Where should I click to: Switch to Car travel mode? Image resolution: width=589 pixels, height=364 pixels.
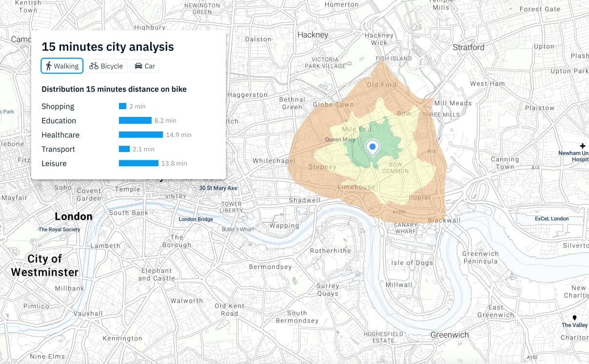(x=145, y=66)
